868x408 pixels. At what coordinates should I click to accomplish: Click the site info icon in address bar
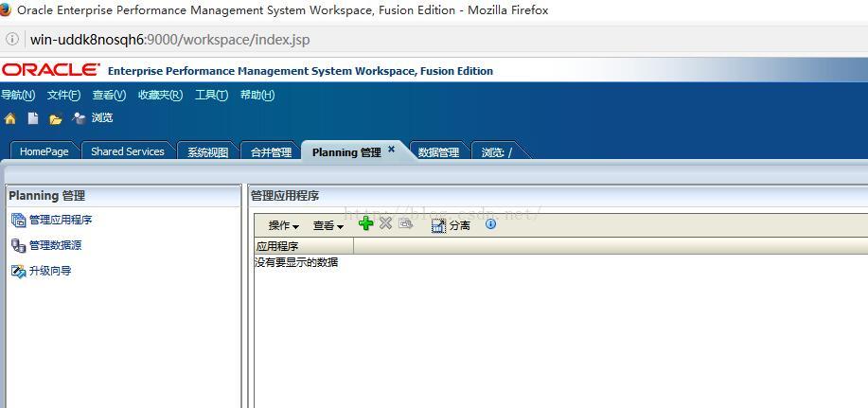[12, 40]
